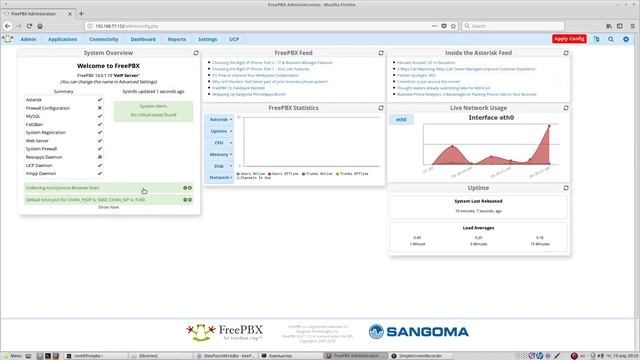Screen dimensions: 640x360
Task: Open the Firefox library icon
Action: click(609, 26)
